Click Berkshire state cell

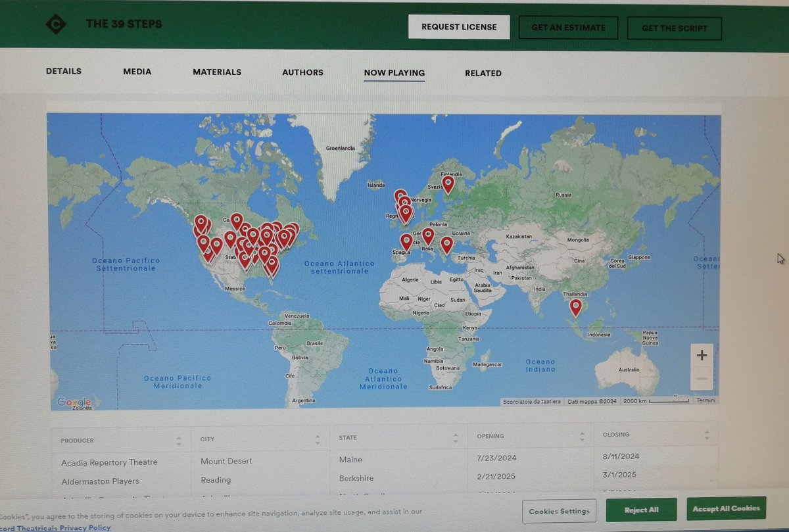pos(356,478)
